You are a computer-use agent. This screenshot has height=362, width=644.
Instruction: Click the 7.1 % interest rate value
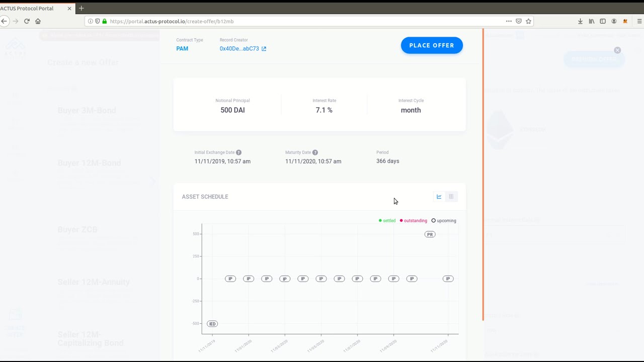[324, 110]
